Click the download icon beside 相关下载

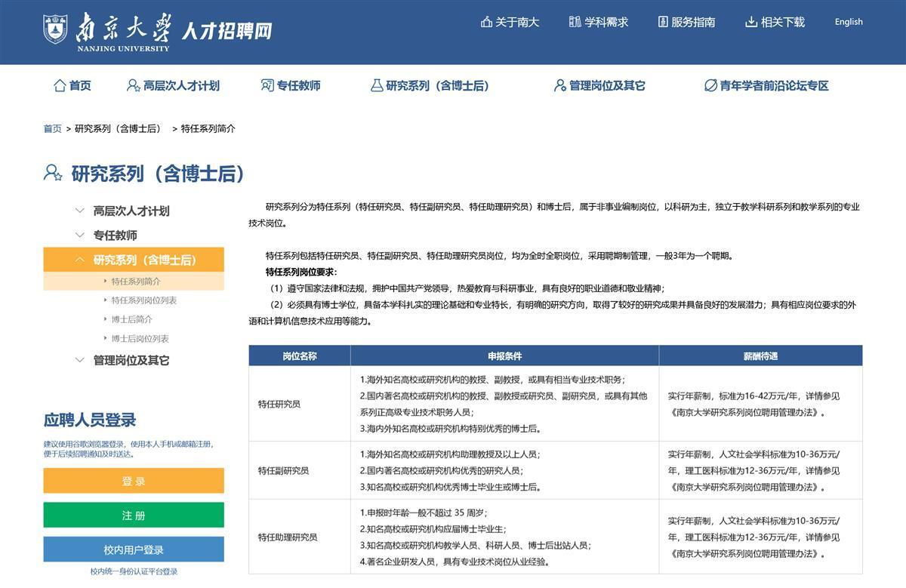point(751,22)
